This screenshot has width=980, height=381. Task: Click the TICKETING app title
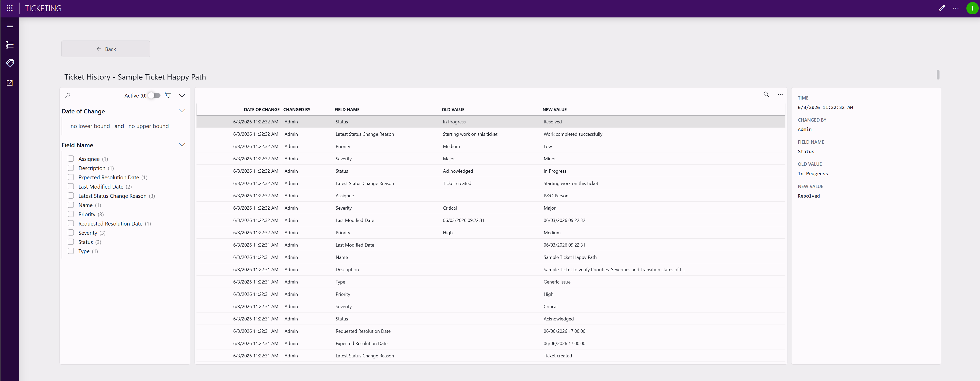click(43, 8)
